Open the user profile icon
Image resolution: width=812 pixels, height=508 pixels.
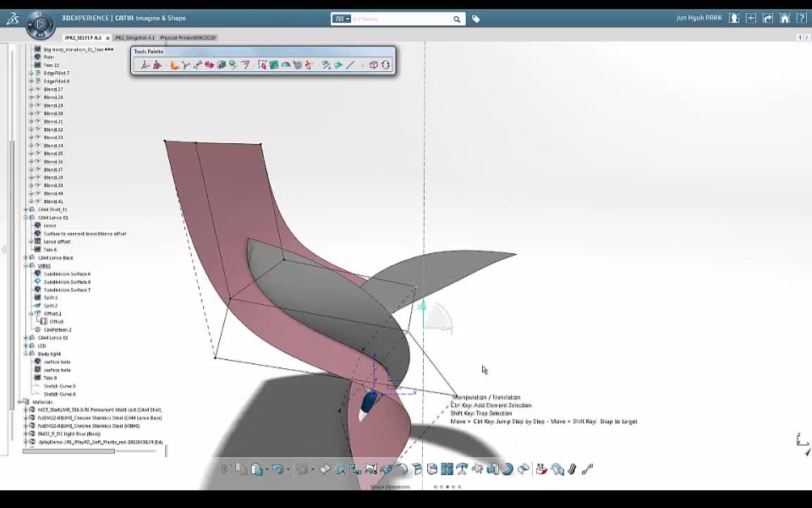coord(734,18)
